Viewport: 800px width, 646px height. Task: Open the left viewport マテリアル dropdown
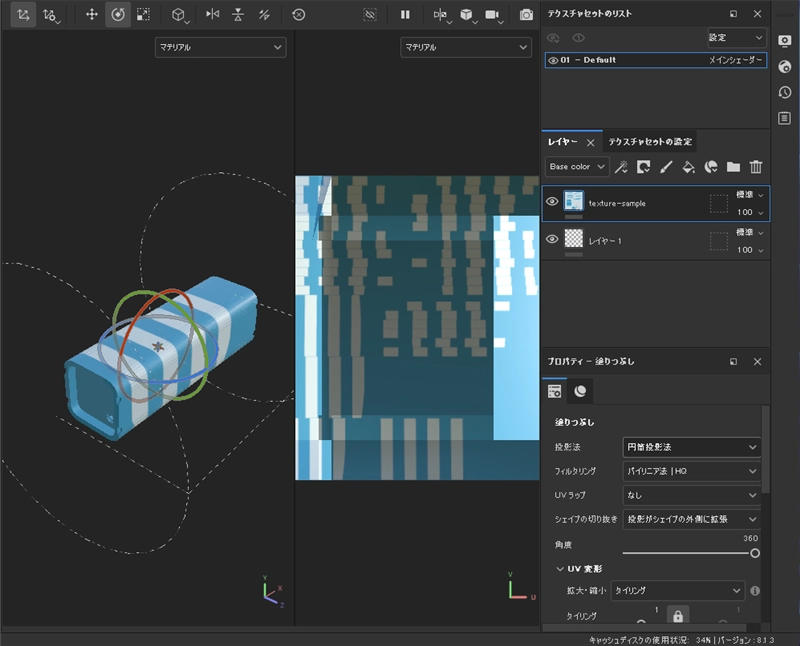point(220,47)
